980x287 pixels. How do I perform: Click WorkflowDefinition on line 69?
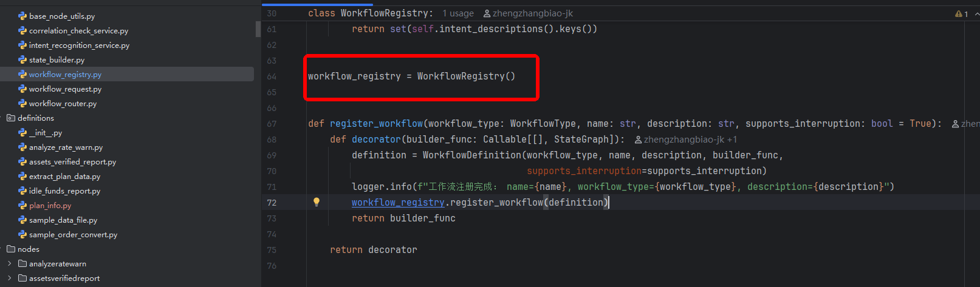[x=472, y=155]
